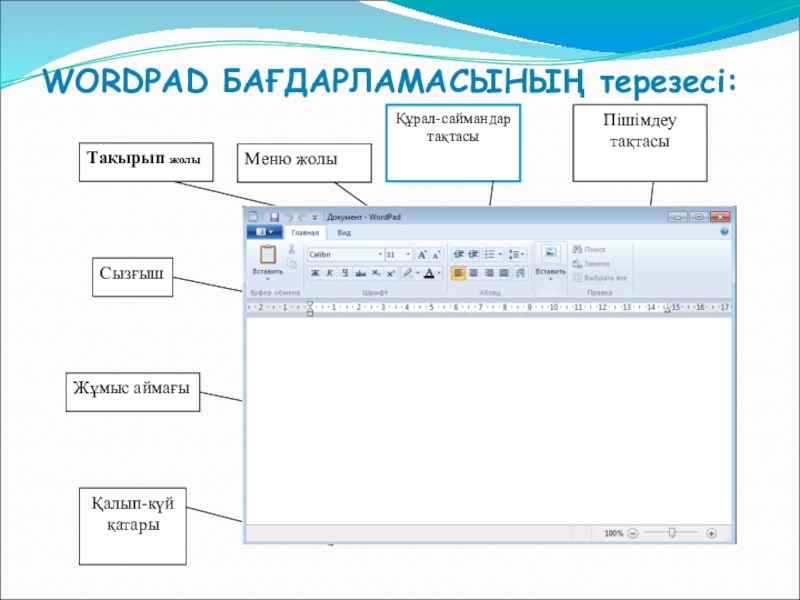Toggle underline with the Ч button
The image size is (800, 600).
coord(345,273)
